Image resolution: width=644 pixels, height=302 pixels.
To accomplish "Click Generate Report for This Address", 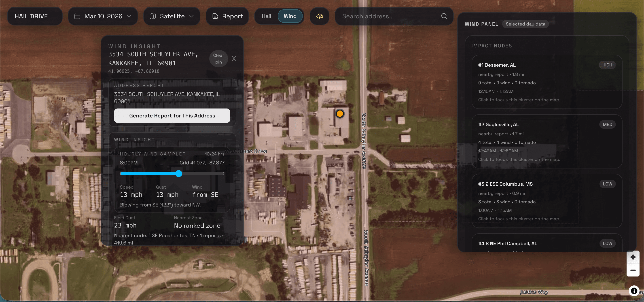I will pyautogui.click(x=172, y=115).
